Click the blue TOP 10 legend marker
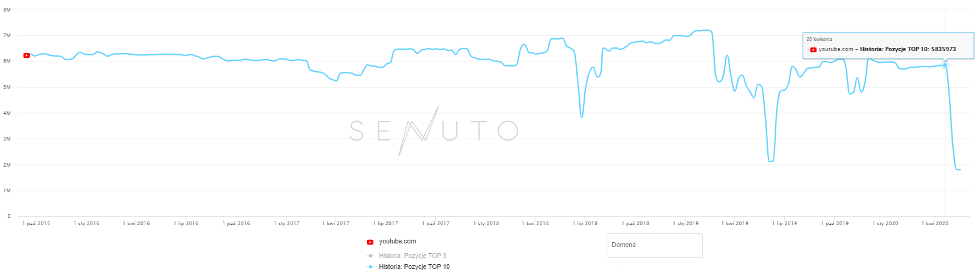Image resolution: width=980 pixels, height=272 pixels. coord(370,267)
